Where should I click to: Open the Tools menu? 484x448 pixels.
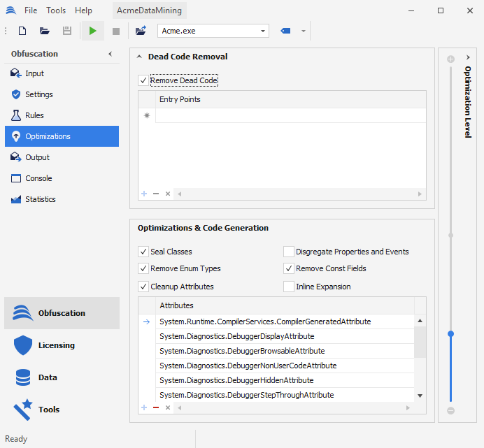56,10
